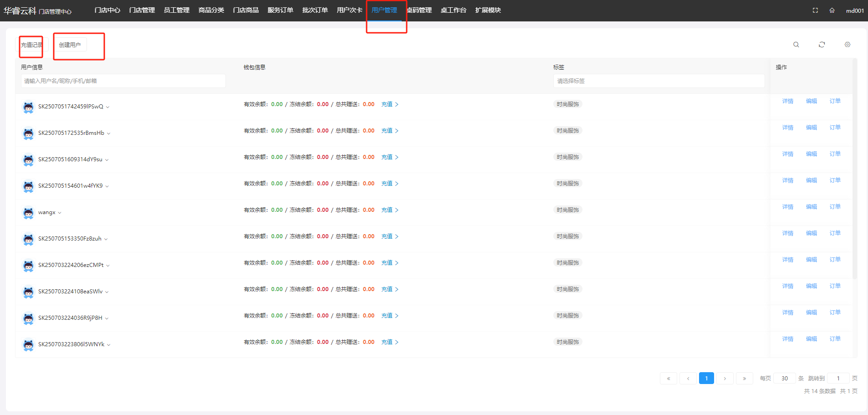Toggle the fullscreen icon in header
This screenshot has height=415, width=868.
pos(815,10)
